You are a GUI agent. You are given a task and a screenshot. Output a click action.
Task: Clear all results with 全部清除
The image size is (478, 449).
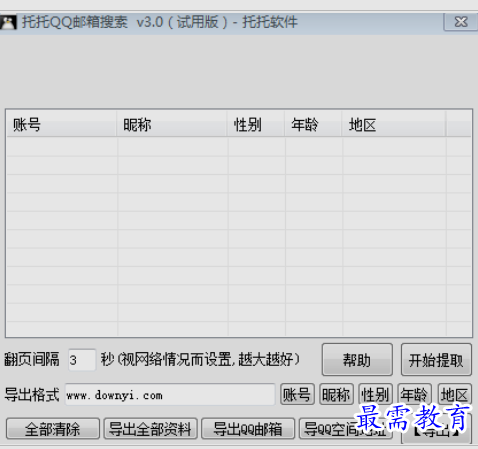click(53, 429)
